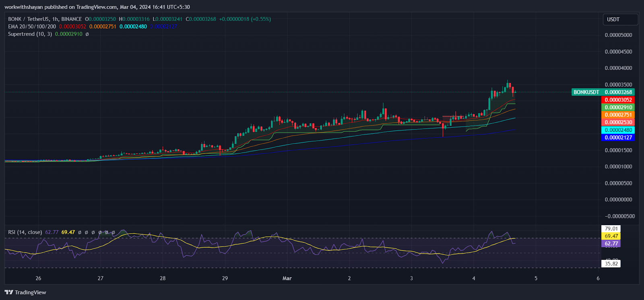Click the 0.00004000 price scale label
This screenshot has width=644, height=300.
click(x=618, y=68)
